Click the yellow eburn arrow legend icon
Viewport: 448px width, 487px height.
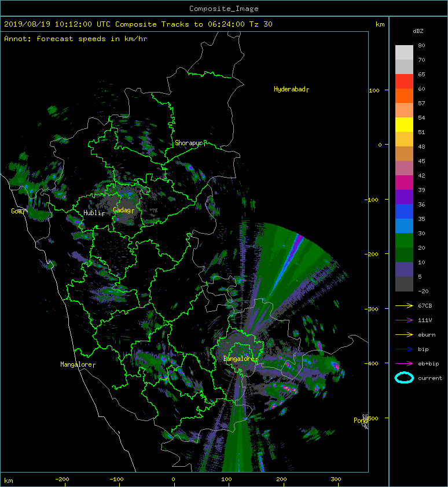(404, 334)
